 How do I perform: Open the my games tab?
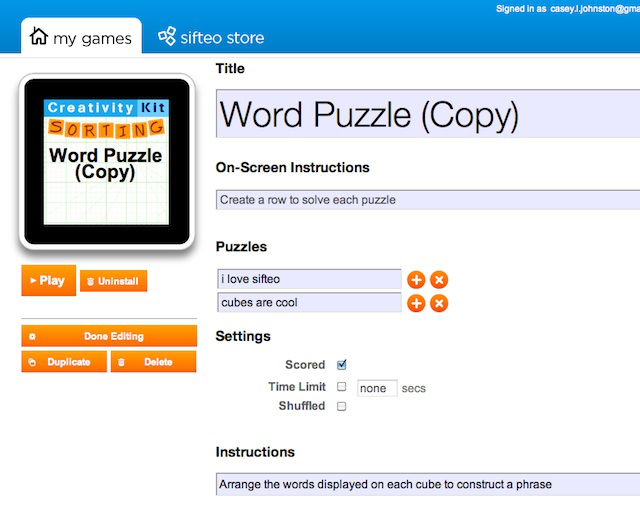[81, 36]
